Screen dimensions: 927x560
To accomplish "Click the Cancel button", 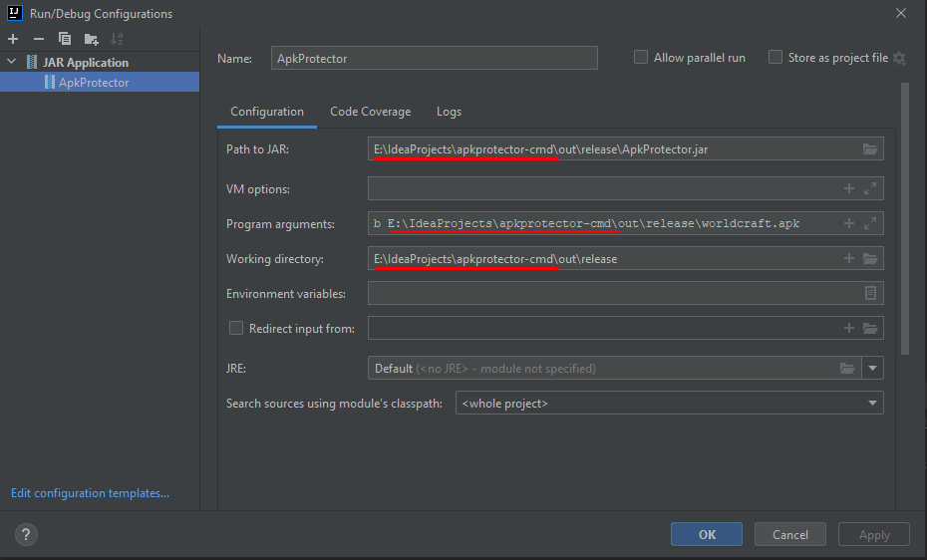I will pyautogui.click(x=789, y=535).
